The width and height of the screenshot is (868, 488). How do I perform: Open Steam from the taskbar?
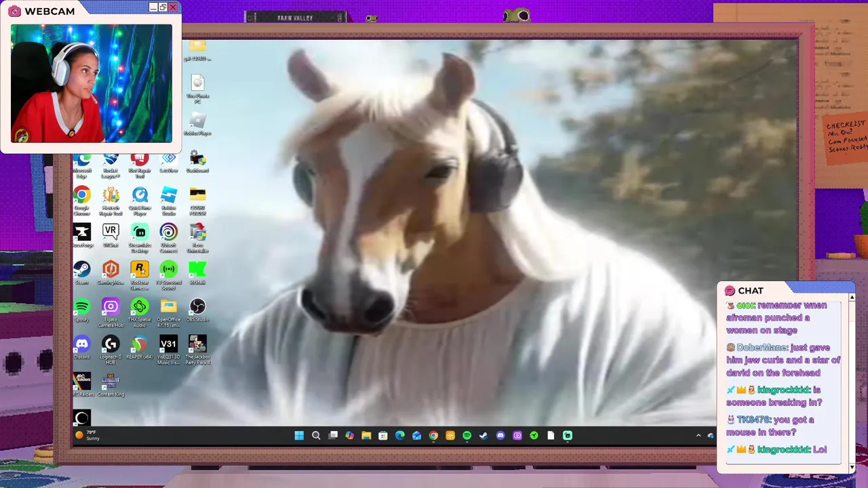click(484, 436)
